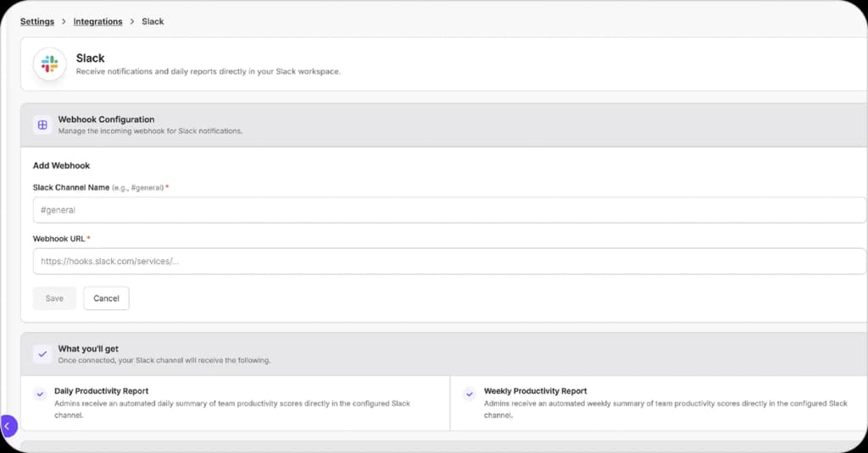This screenshot has width=868, height=453.
Task: Click the Webhook Configuration heading
Action: (106, 119)
